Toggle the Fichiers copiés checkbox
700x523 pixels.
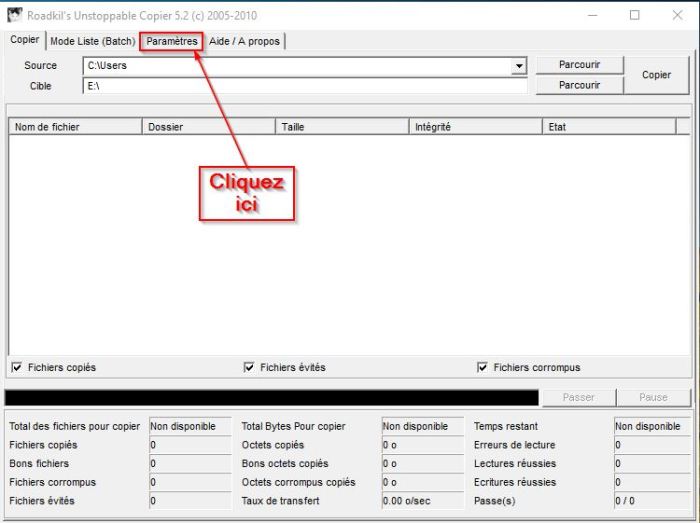point(16,368)
